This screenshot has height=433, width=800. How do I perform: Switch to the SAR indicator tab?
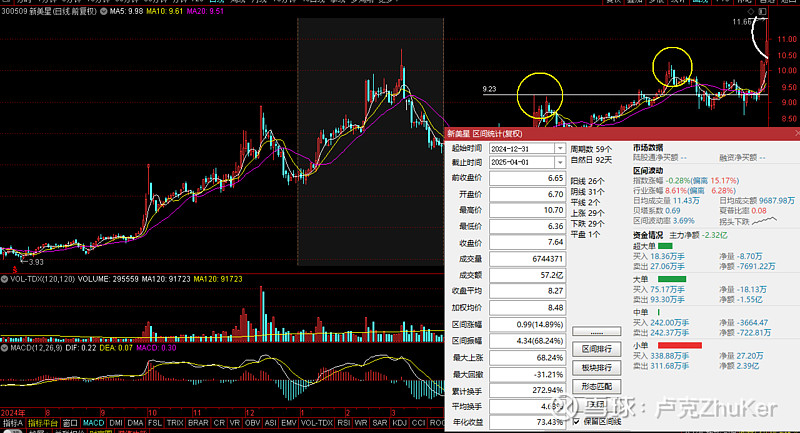(x=380, y=423)
